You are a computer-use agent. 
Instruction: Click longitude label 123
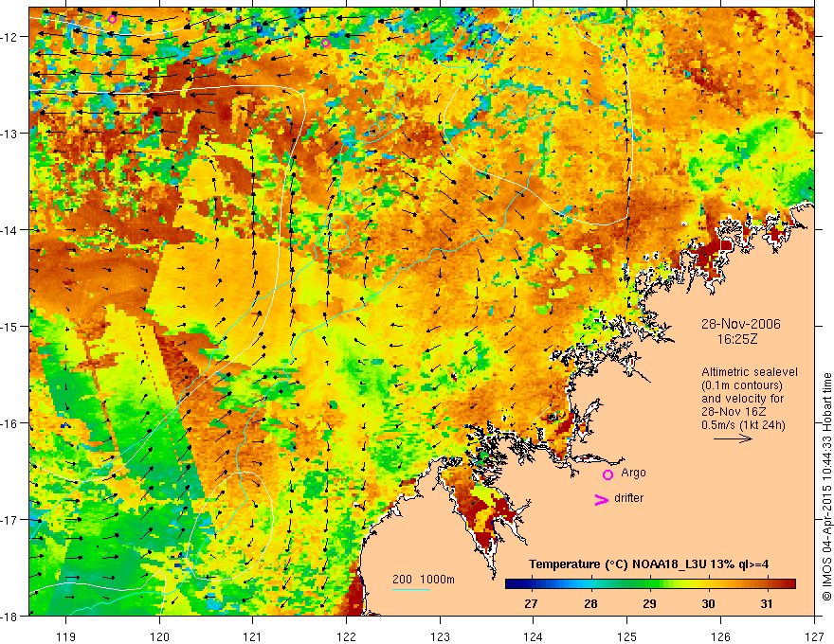pos(440,636)
